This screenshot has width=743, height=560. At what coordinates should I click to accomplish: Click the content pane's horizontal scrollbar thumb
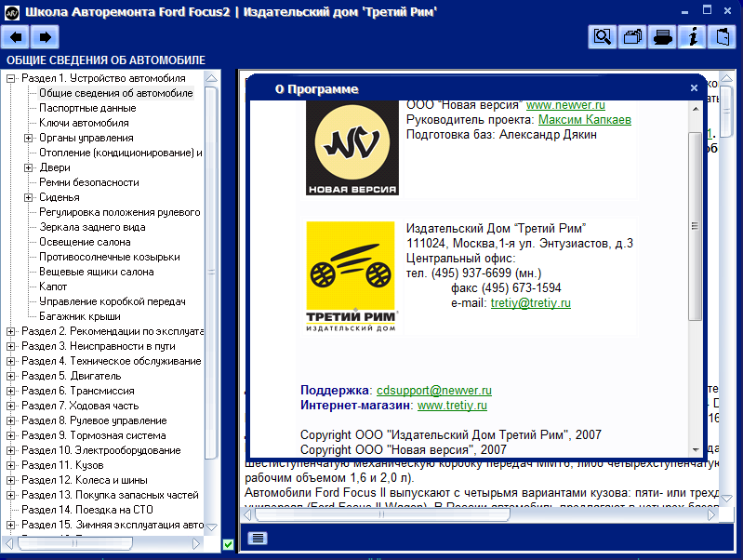(382, 514)
